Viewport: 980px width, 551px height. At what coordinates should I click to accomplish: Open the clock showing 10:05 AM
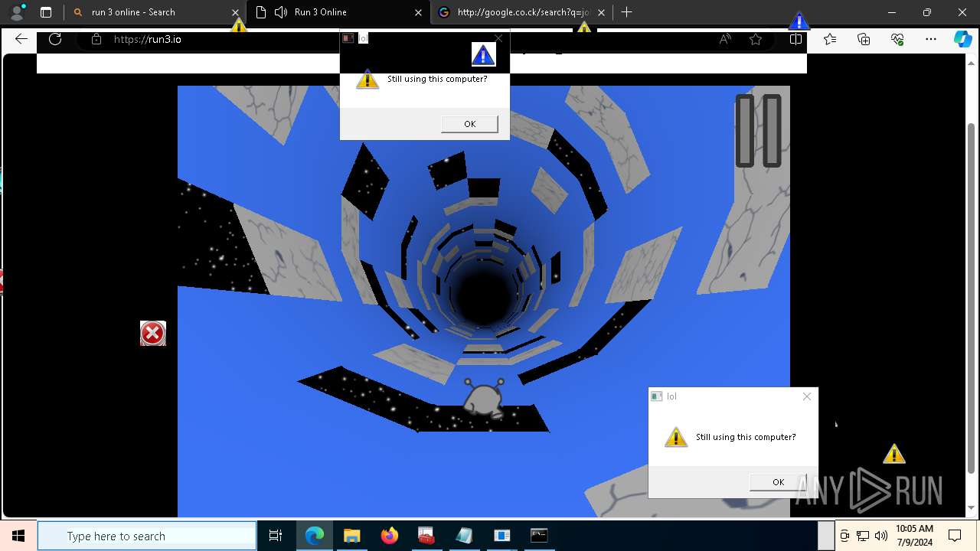coord(914,536)
